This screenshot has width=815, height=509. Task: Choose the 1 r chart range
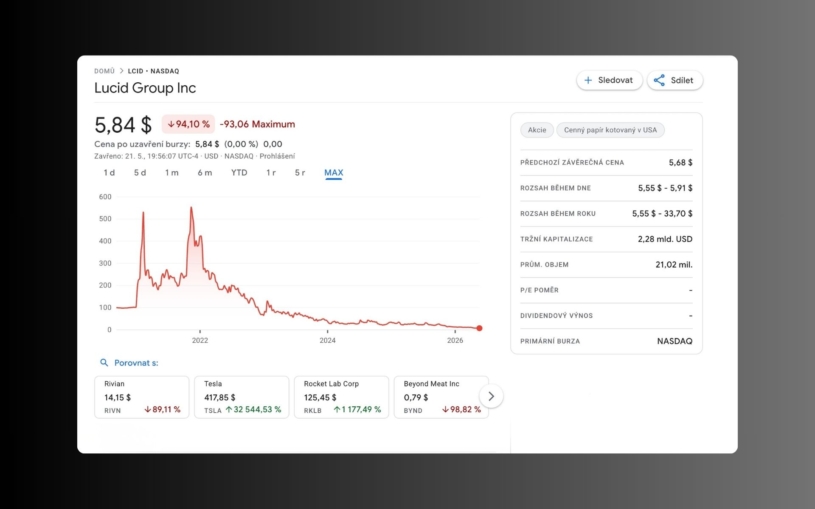click(271, 173)
